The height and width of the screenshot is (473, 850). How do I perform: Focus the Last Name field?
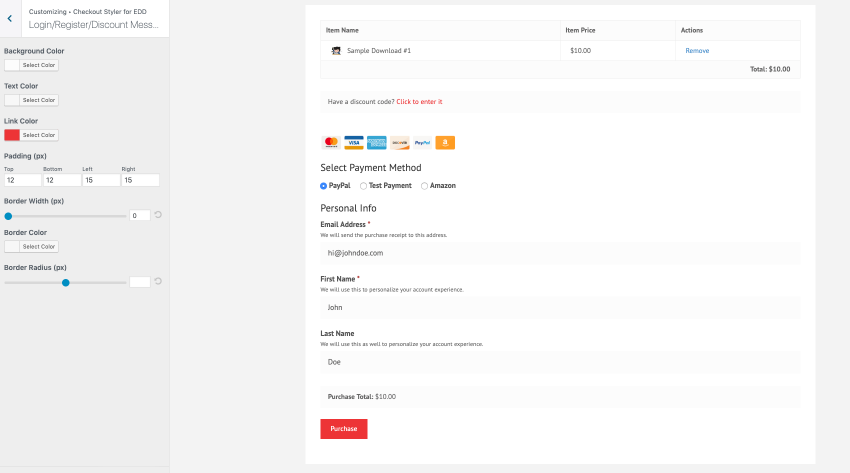[x=560, y=362]
